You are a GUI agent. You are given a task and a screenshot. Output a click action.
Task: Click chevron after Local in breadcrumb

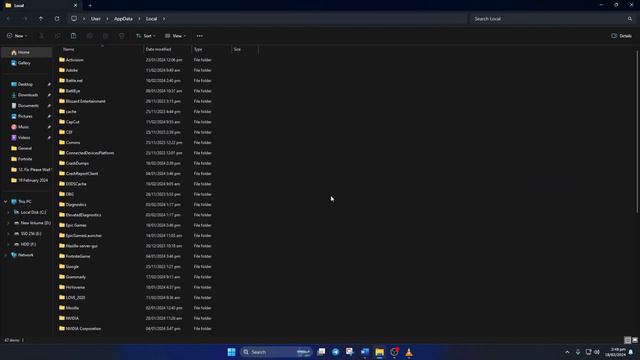pos(164,19)
